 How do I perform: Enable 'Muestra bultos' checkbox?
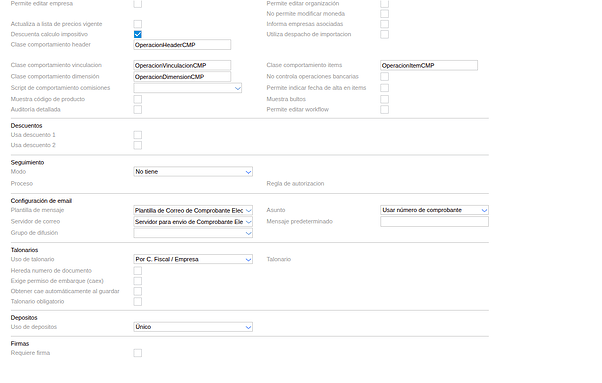click(x=384, y=99)
